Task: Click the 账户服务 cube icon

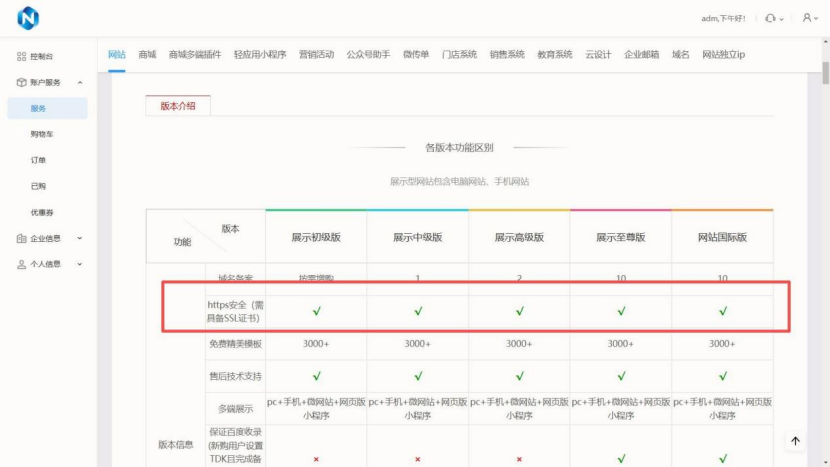Action: pos(21,82)
